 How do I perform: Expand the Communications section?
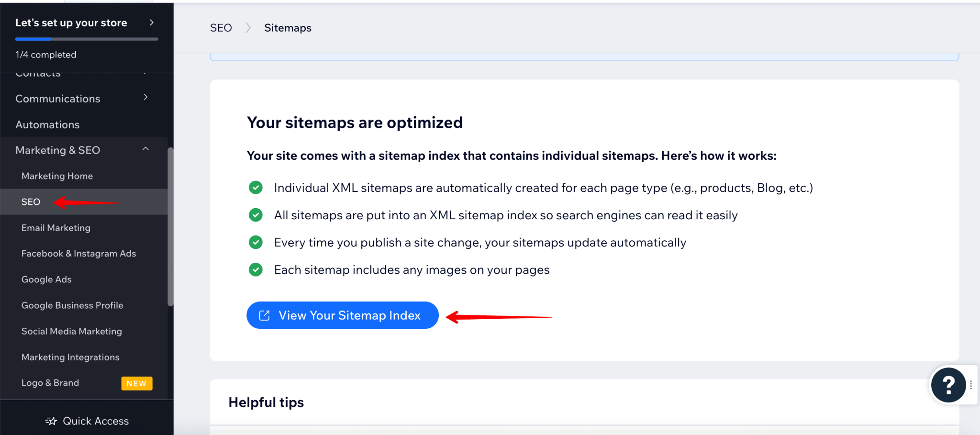coord(146,97)
